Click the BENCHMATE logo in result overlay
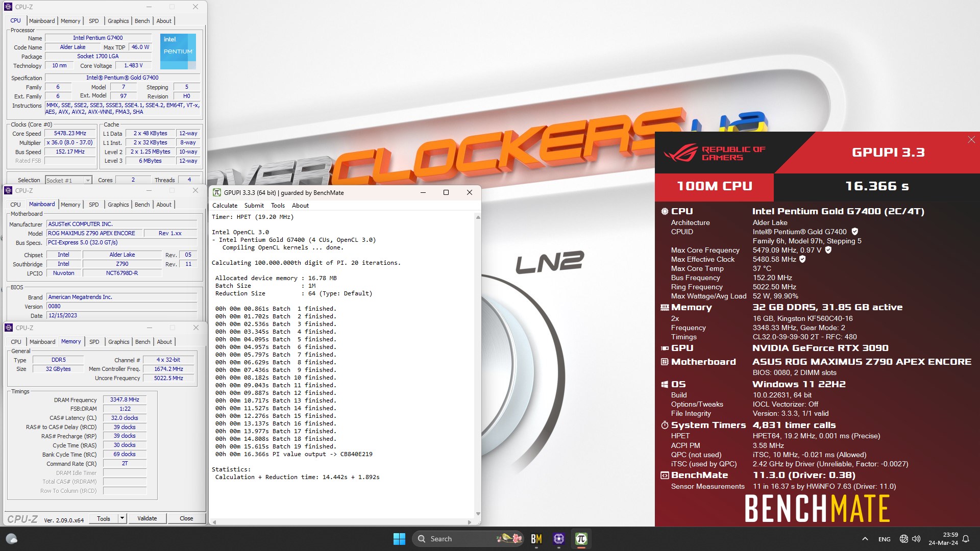This screenshot has width=980, height=551. tap(817, 508)
